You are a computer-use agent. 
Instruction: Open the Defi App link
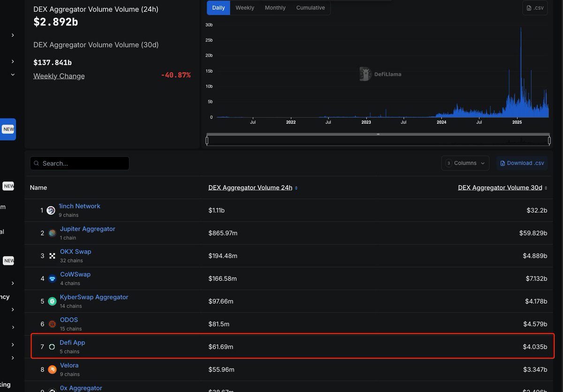[x=72, y=343]
